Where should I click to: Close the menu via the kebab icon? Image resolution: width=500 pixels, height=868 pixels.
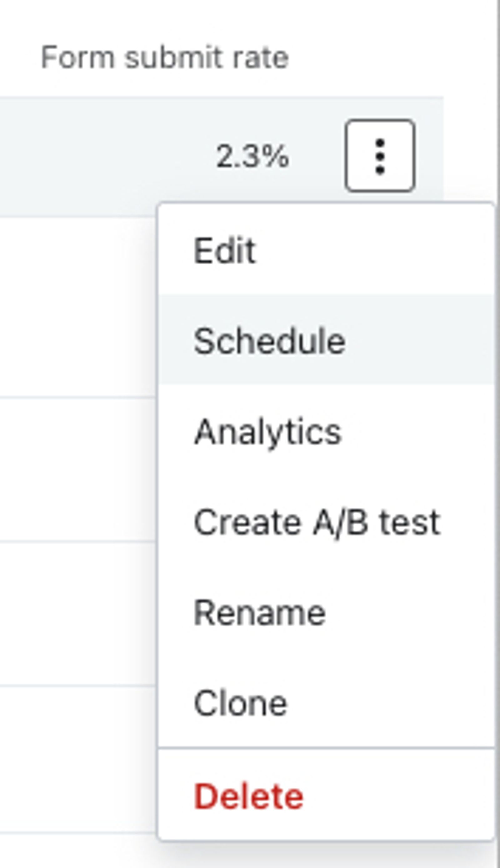point(380,156)
